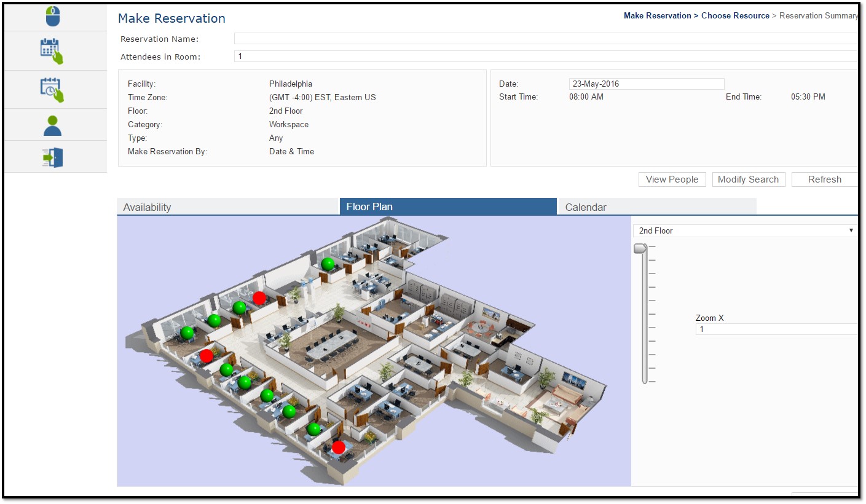Click the Date field showing 23-May-2016
The image size is (866, 504).
pyautogui.click(x=646, y=84)
